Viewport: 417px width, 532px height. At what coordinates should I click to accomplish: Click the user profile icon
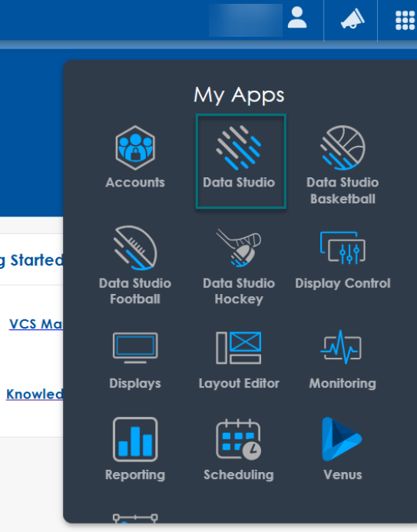pyautogui.click(x=297, y=18)
